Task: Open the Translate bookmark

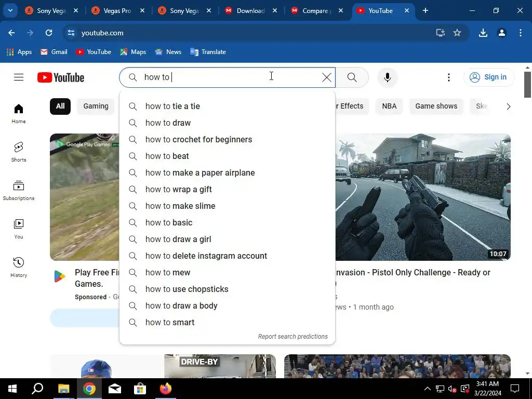Action: pos(208,52)
